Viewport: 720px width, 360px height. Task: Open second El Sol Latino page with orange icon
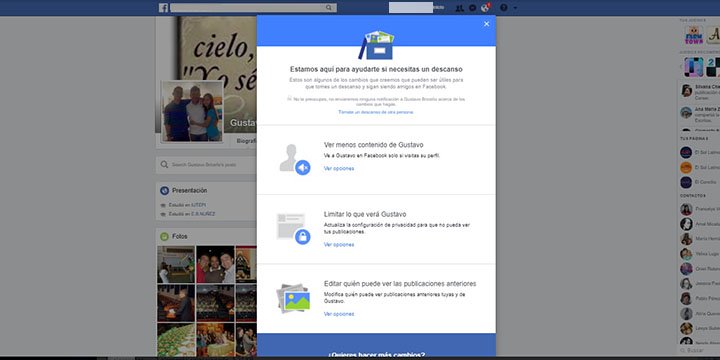coord(686,168)
